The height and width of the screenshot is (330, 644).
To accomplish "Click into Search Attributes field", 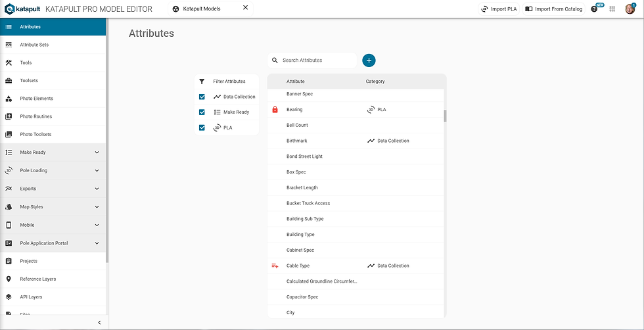I will pos(312,60).
